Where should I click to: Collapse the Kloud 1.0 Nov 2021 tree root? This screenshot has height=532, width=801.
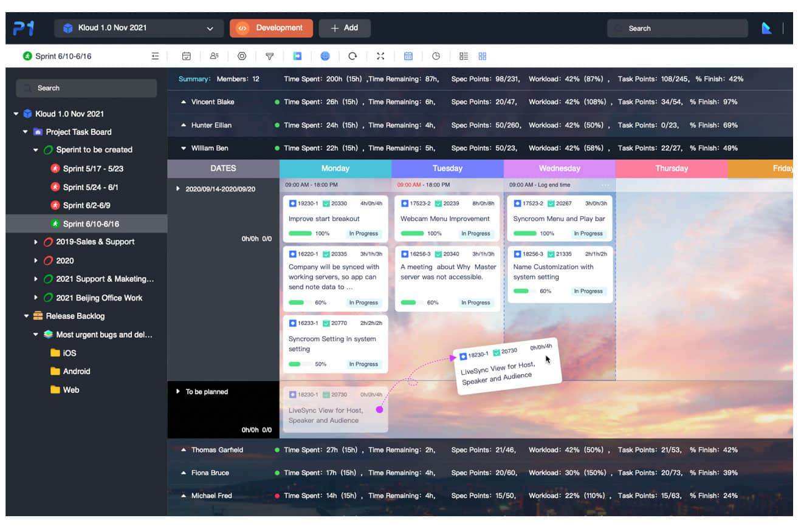click(x=16, y=114)
